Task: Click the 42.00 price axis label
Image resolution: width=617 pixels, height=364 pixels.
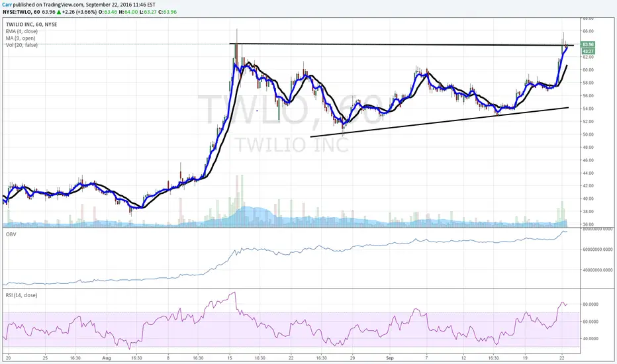Action: tap(588, 186)
